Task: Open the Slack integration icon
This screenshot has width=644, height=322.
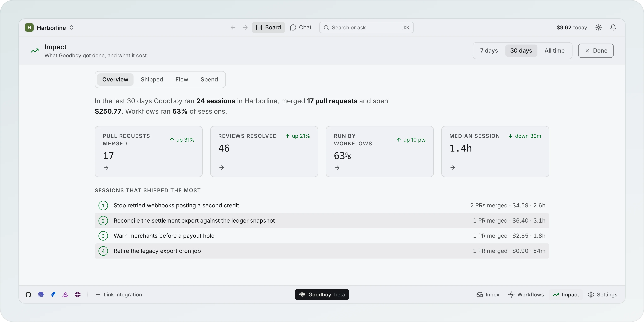Action: [x=78, y=295]
